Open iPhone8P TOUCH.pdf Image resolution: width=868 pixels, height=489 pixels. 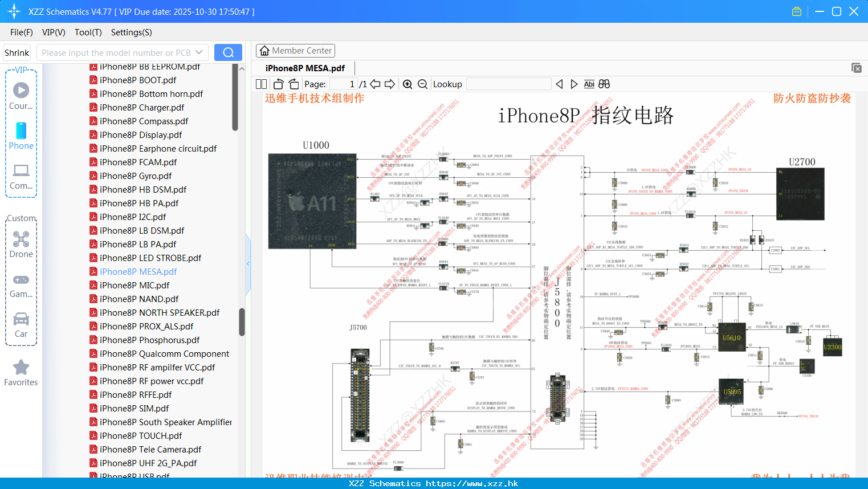click(x=141, y=436)
